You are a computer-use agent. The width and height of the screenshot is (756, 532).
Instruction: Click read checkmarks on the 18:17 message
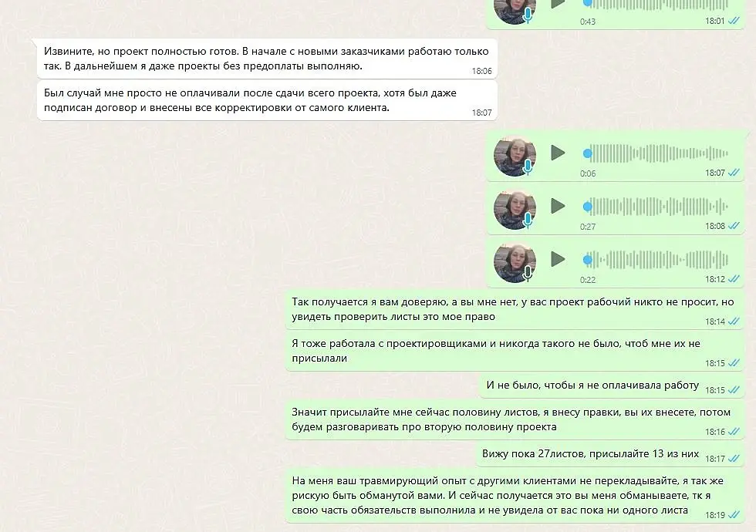734,458
